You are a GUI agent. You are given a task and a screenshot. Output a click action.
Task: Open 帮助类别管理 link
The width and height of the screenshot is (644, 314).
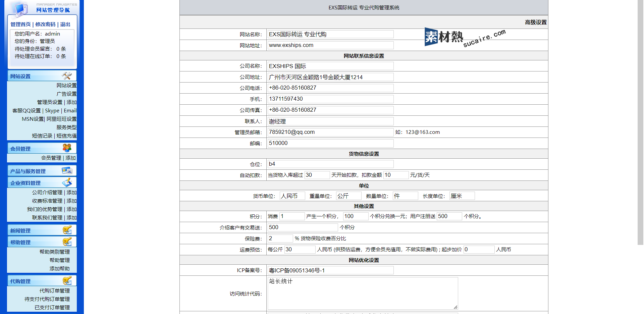pos(55,252)
